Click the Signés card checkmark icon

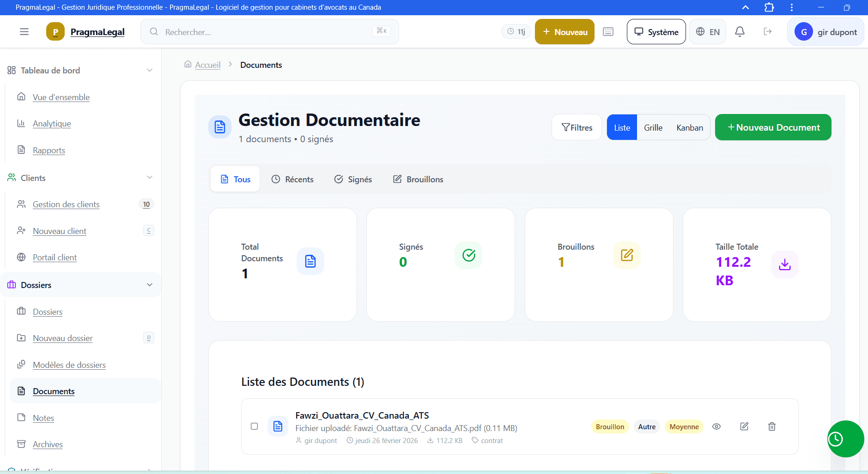tap(468, 255)
